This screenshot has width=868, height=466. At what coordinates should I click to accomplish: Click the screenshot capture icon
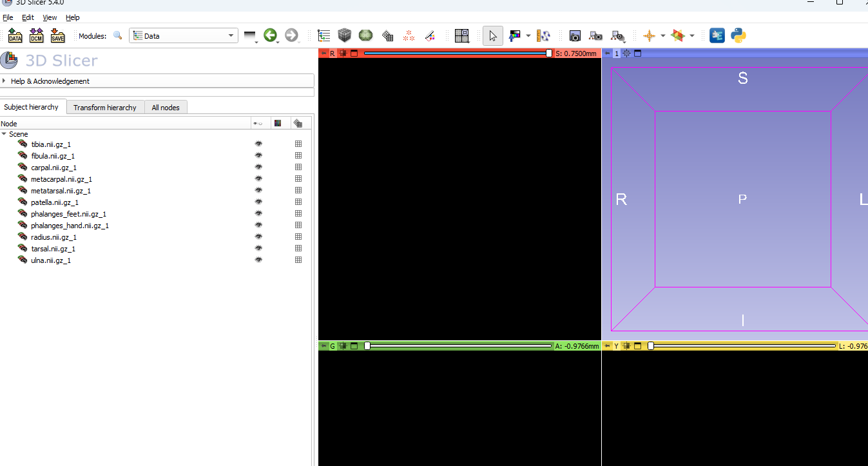click(574, 35)
